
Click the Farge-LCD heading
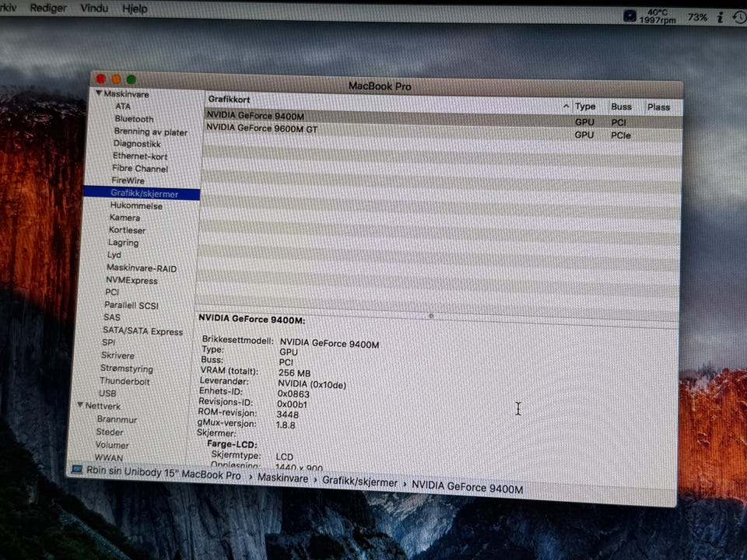pyautogui.click(x=232, y=444)
